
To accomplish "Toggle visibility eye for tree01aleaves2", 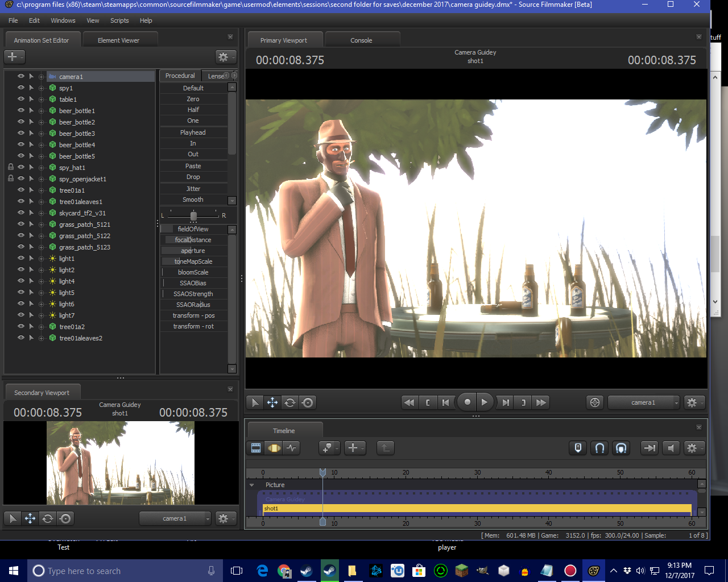I will 21,338.
